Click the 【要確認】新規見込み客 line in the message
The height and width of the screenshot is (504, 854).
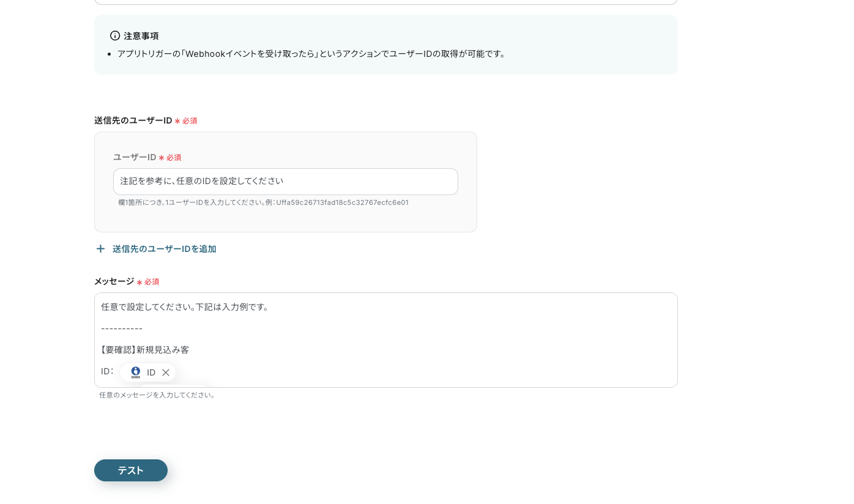click(x=144, y=349)
